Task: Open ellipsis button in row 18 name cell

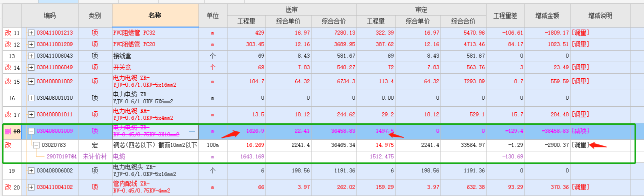Action: 192,131
